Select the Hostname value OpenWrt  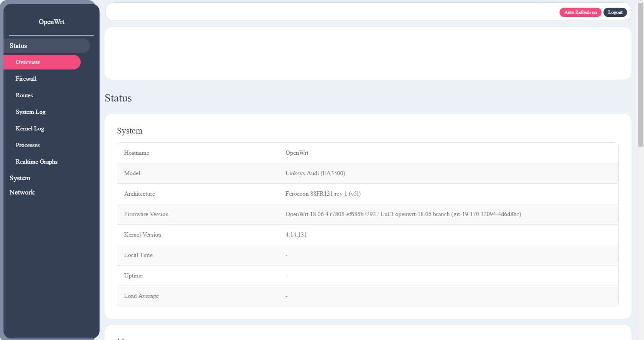(x=297, y=153)
